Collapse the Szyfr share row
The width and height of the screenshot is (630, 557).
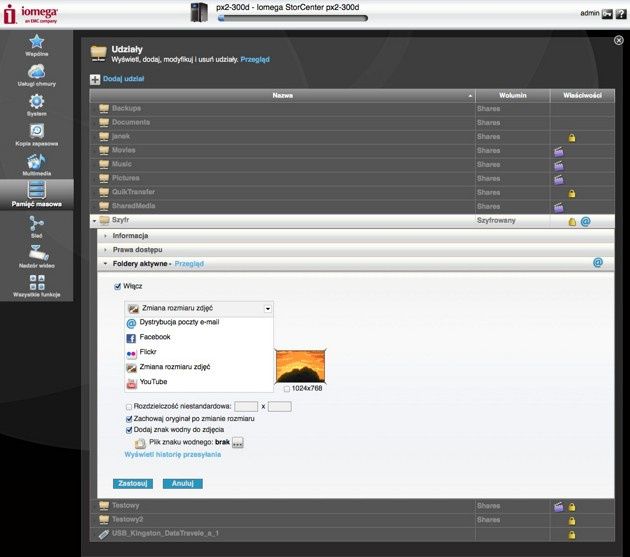[x=94, y=221]
